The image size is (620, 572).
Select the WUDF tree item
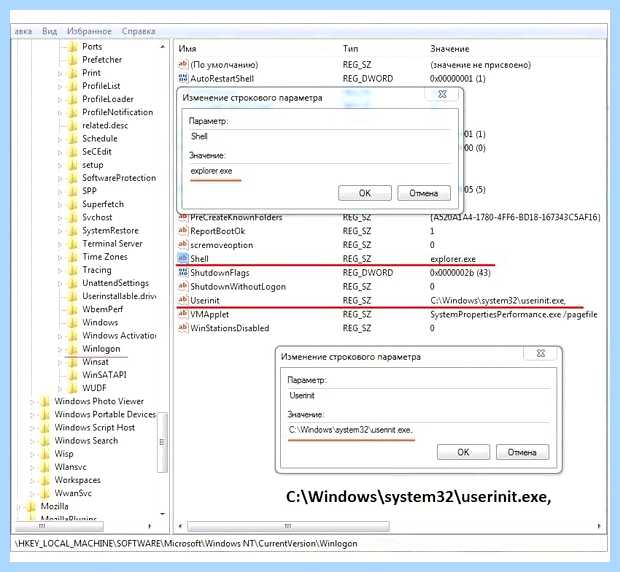[94, 388]
